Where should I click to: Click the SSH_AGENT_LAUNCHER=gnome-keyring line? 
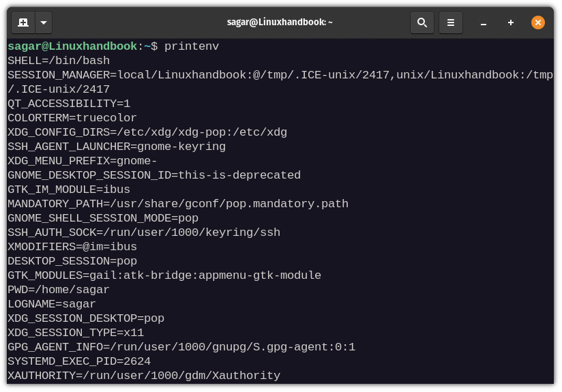click(x=117, y=147)
